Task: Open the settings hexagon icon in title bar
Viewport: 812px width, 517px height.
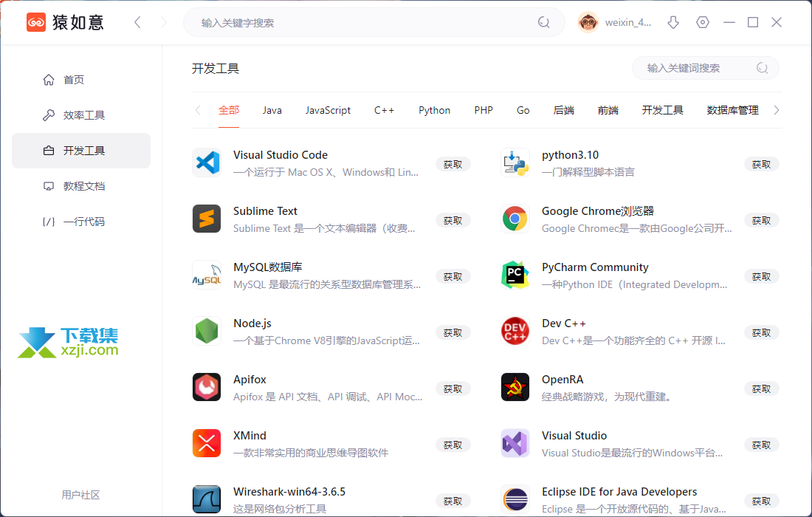Action: coord(703,22)
